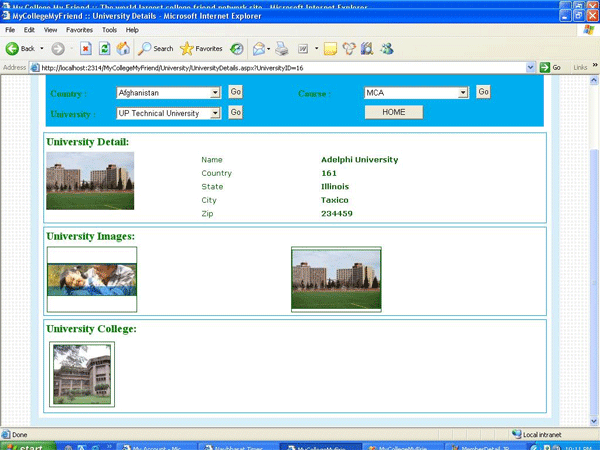This screenshot has width=600, height=450.
Task: Click Go button next to University dropdown
Action: pyautogui.click(x=235, y=112)
